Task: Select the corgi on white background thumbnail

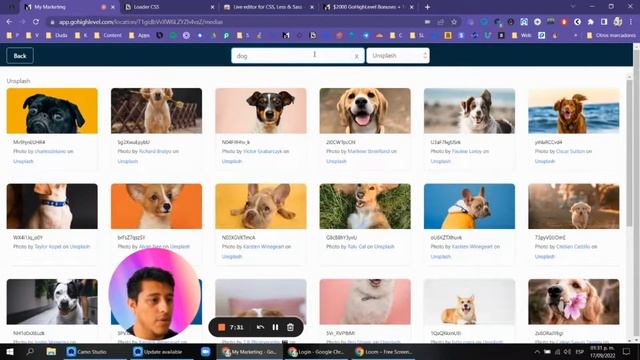Action: pyautogui.click(x=469, y=302)
